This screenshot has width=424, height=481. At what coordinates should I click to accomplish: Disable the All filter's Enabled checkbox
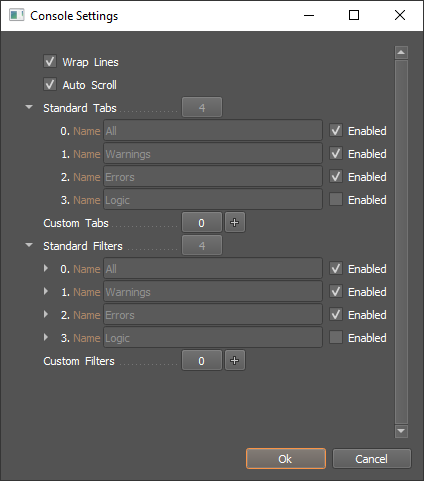click(x=336, y=268)
